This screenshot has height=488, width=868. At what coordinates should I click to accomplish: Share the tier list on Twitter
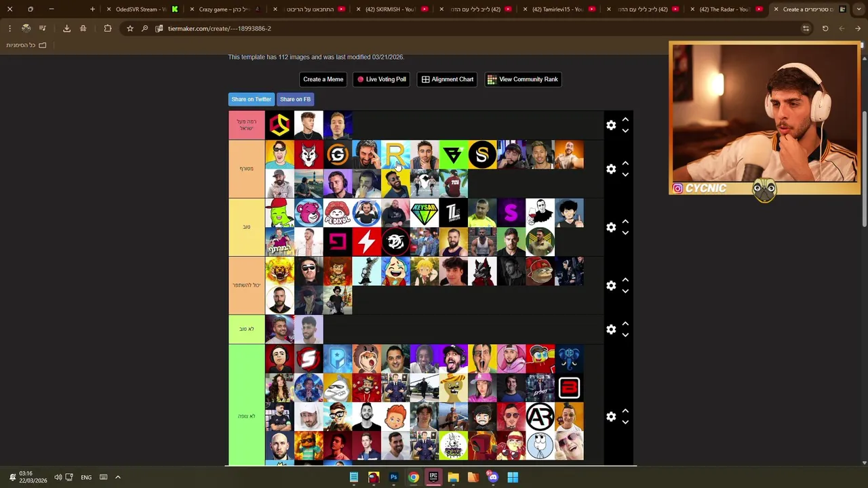point(251,99)
